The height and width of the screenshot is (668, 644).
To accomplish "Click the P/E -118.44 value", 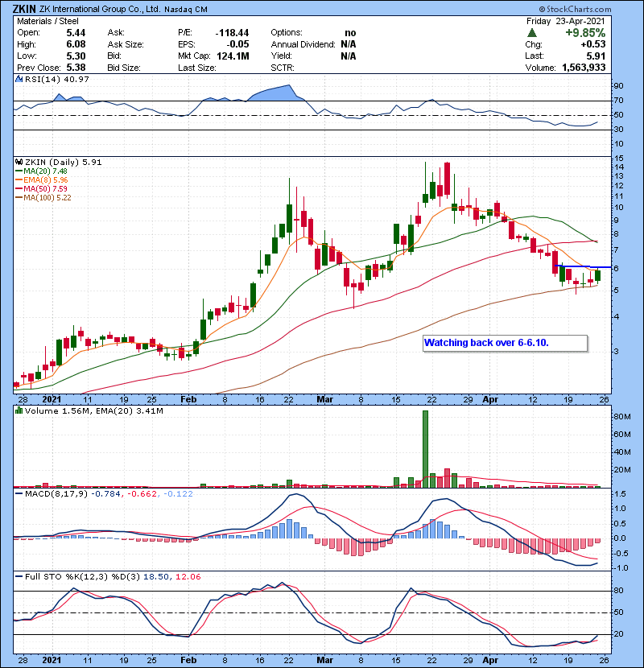I will [232, 33].
